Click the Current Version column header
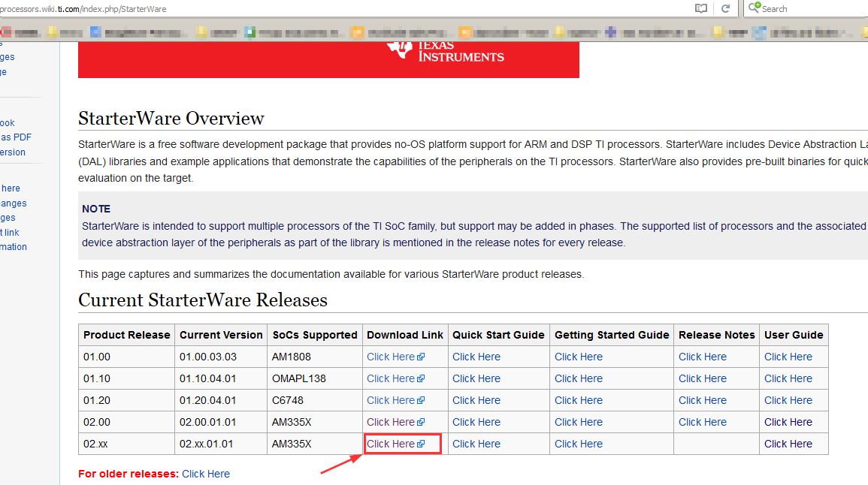The image size is (868, 485). pyautogui.click(x=221, y=335)
